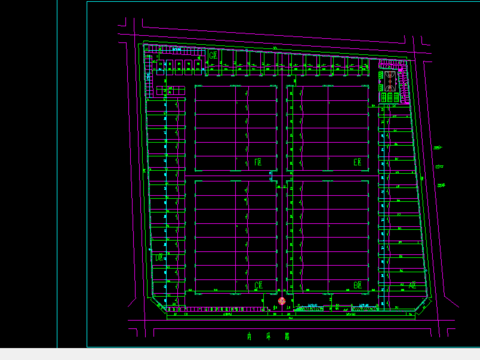
Task: Click the zone label in the lower-left central block
Action: pyautogui.click(x=258, y=285)
